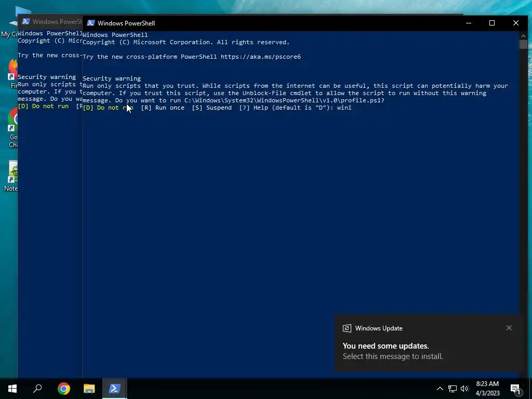Image resolution: width=532 pixels, height=399 pixels.
Task: Close the front PowerShell window
Action: click(x=516, y=23)
